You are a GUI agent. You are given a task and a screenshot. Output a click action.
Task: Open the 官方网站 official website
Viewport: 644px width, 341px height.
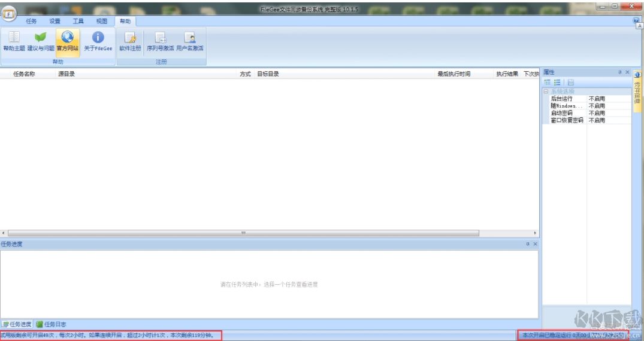click(x=68, y=41)
